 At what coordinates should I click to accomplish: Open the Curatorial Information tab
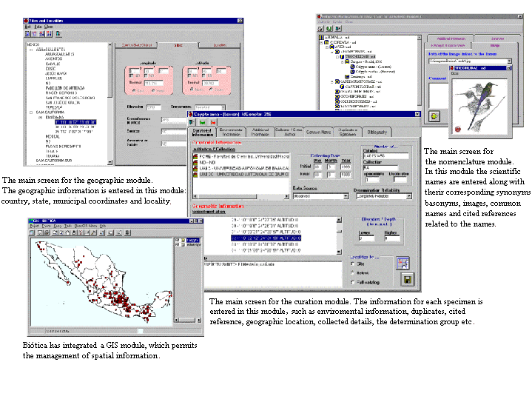point(202,133)
